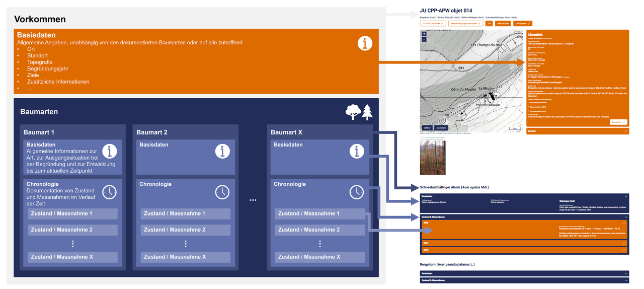The height and width of the screenshot is (289, 644).
Task: Open the forest photo thumbnail
Action: coord(432,157)
